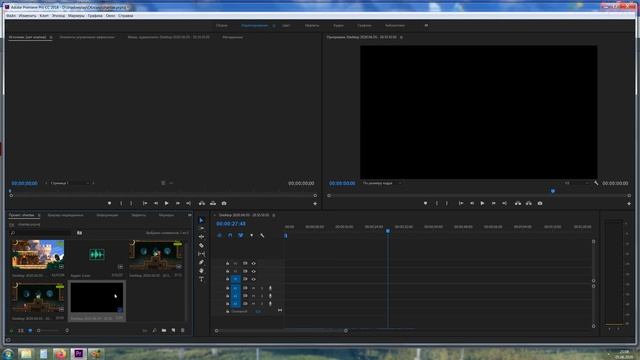Open Source monitor page dropdown
The image size is (640, 360).
[69, 183]
